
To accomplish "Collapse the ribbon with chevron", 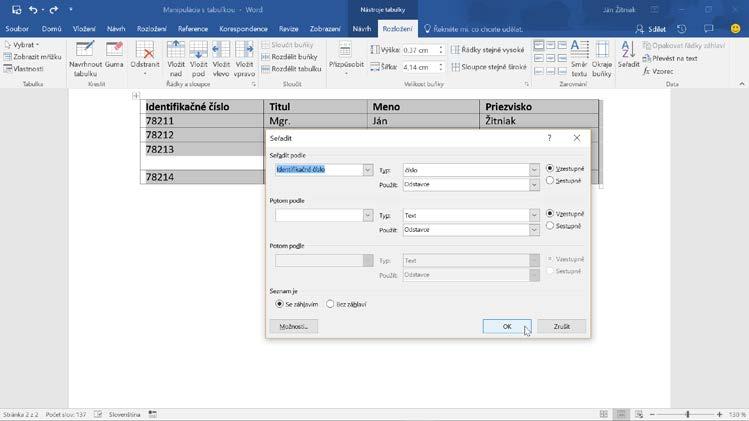I will (742, 84).
